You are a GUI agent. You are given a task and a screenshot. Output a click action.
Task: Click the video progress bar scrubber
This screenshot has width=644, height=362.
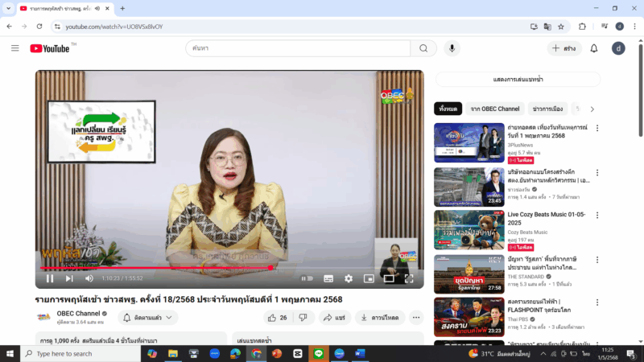[x=270, y=268]
